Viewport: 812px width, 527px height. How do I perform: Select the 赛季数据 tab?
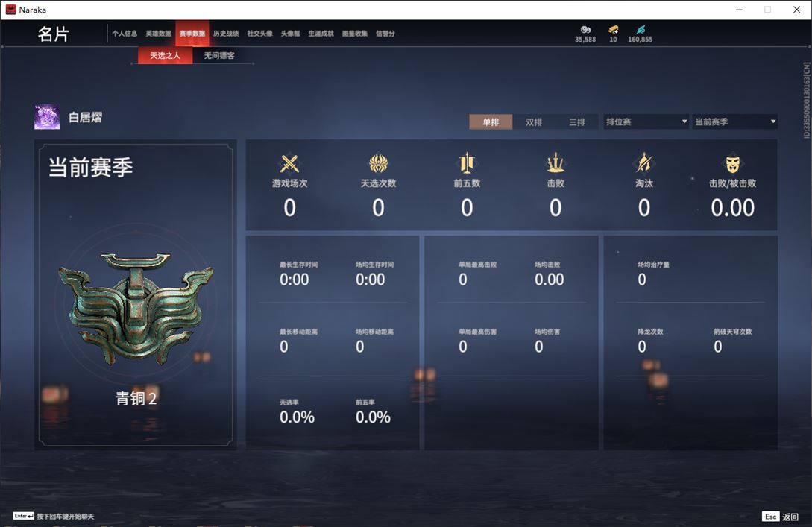pos(192,34)
